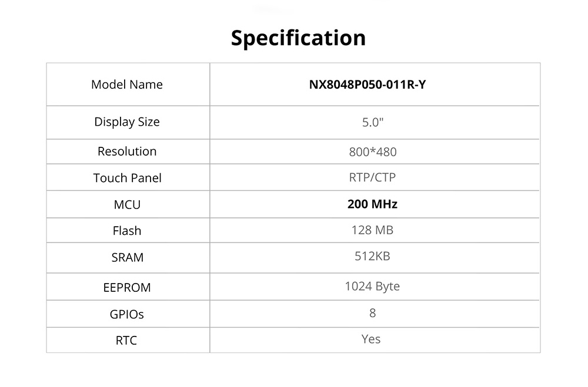Click the Specification heading
Screen dimensions: 588x387
tap(298, 38)
